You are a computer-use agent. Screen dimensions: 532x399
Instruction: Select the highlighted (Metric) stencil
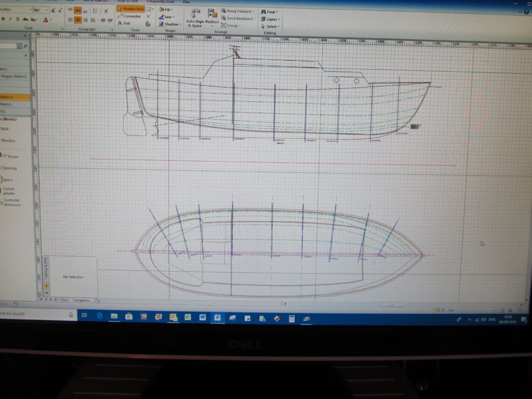pos(15,97)
